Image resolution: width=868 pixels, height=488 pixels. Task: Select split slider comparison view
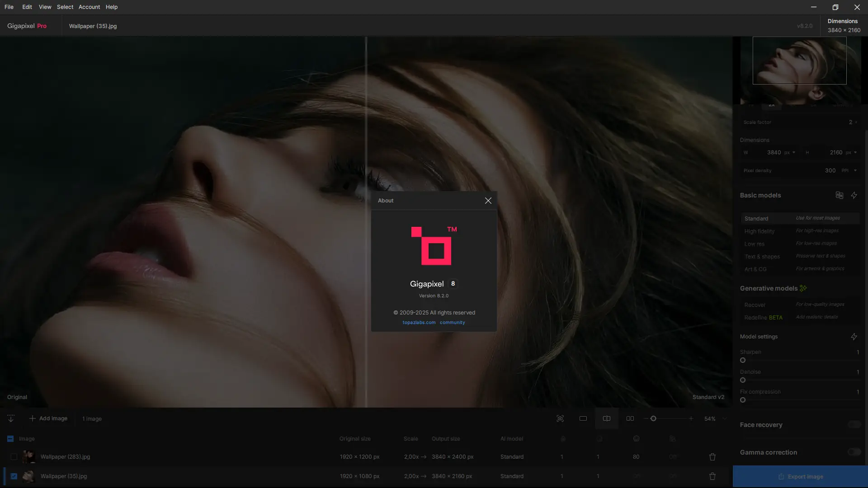point(606,418)
